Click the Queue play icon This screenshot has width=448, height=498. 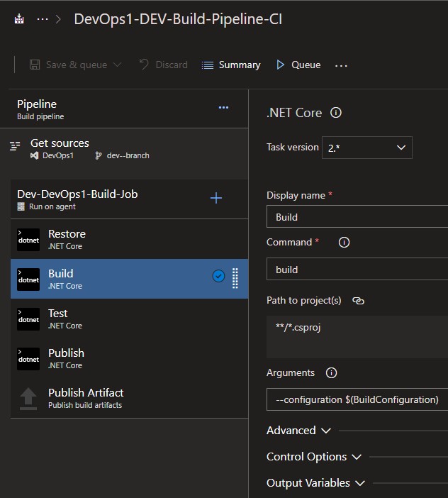click(280, 65)
